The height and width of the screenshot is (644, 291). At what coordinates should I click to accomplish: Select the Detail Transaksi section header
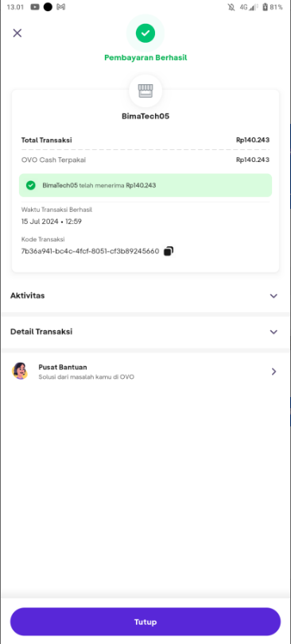[145, 332]
